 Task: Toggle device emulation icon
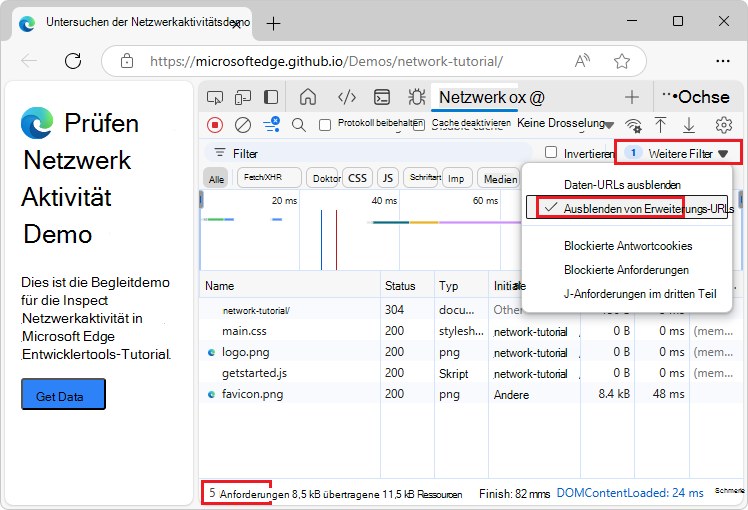pyautogui.click(x=243, y=97)
